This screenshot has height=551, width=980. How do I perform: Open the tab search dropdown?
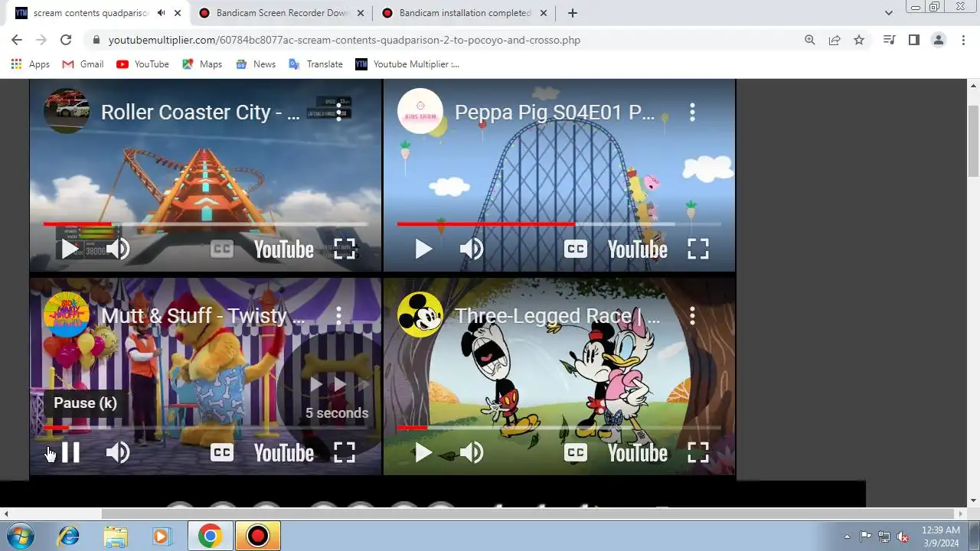tap(888, 13)
